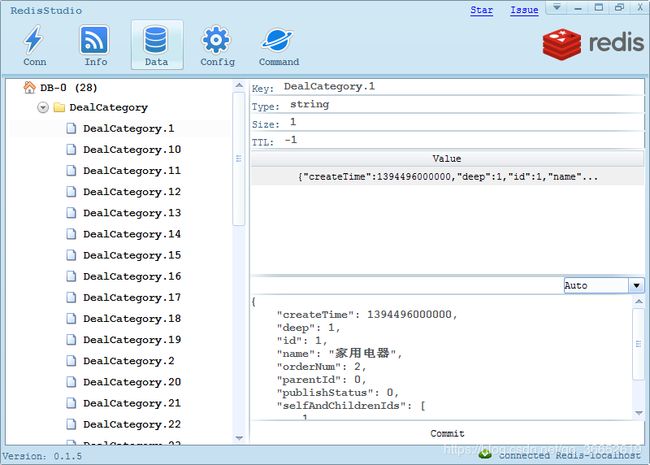Click the connected status icon in status bar

(x=485, y=455)
